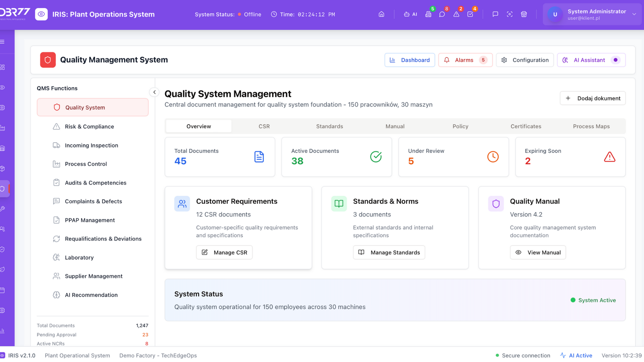Open messages icon with badge 8
Viewport: 644px width, 362px height.
point(442,14)
